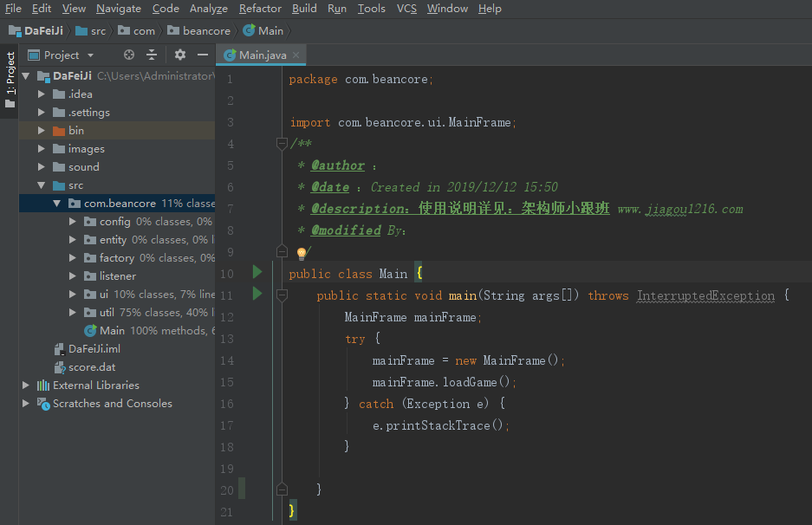The height and width of the screenshot is (525, 812).
Task: Open the File menu
Action: pyautogui.click(x=13, y=9)
